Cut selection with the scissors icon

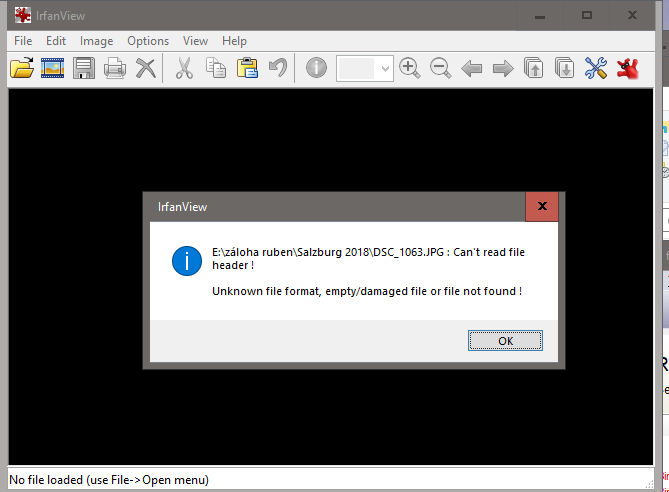[184, 68]
